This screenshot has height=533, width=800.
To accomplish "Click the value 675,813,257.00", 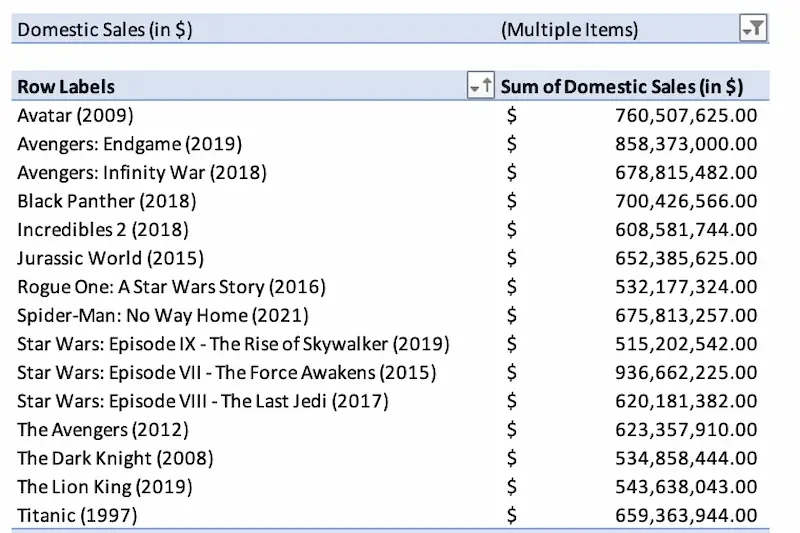I will pos(686,315).
